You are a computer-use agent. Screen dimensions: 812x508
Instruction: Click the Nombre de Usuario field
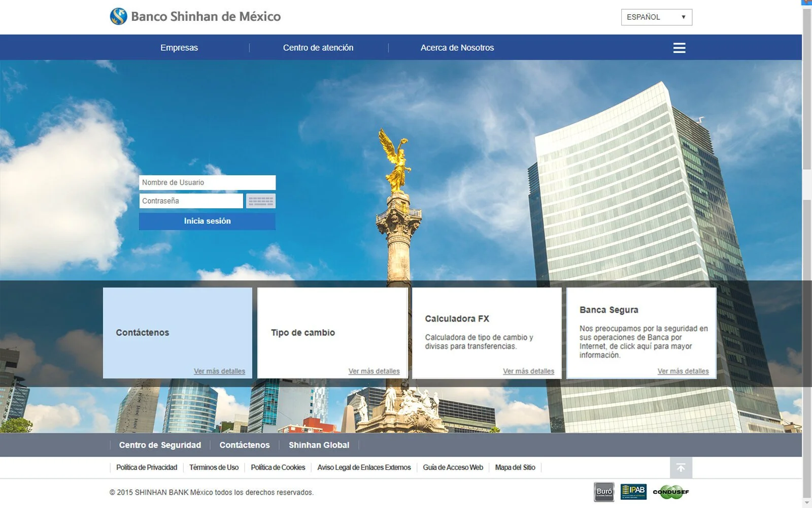tap(208, 182)
